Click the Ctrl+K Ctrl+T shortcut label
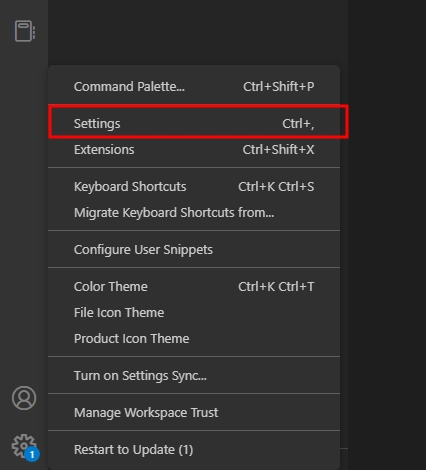The image size is (426, 470). [x=276, y=287]
